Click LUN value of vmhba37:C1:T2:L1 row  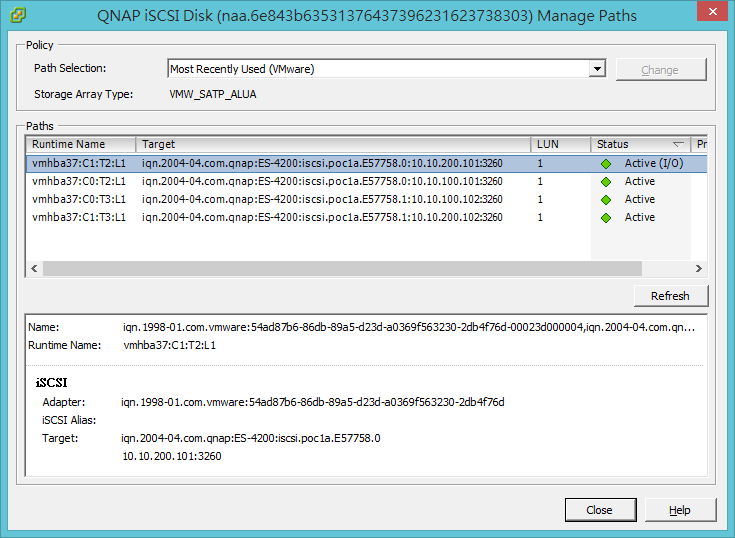pyautogui.click(x=540, y=164)
